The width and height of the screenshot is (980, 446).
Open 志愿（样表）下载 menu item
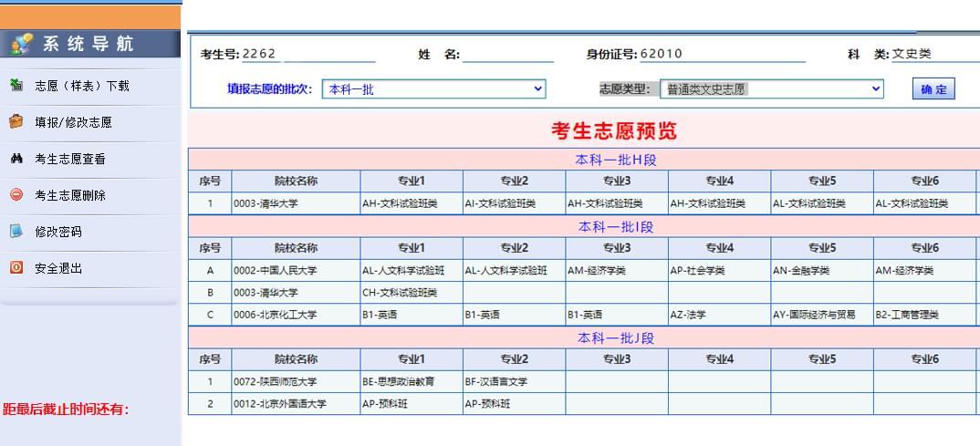82,86
